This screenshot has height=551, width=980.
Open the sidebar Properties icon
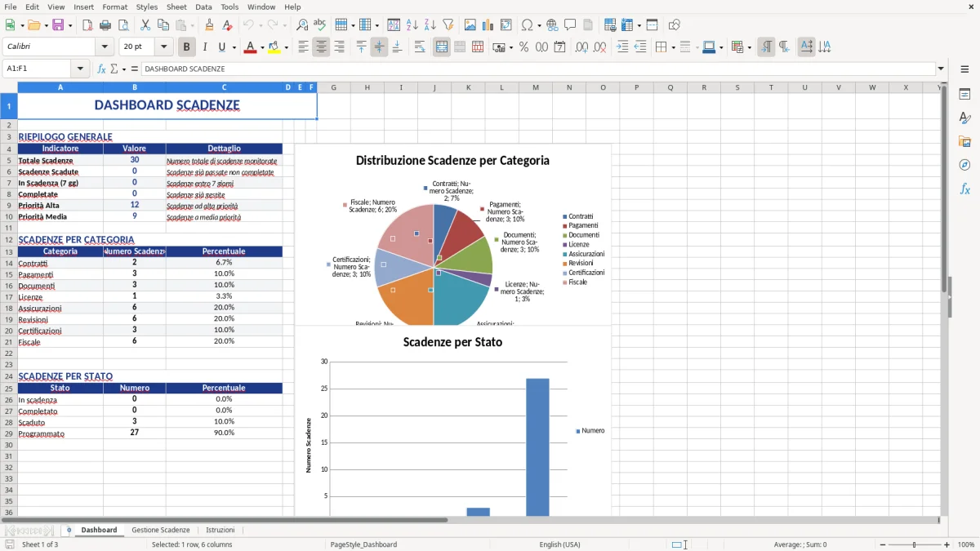[x=964, y=95]
